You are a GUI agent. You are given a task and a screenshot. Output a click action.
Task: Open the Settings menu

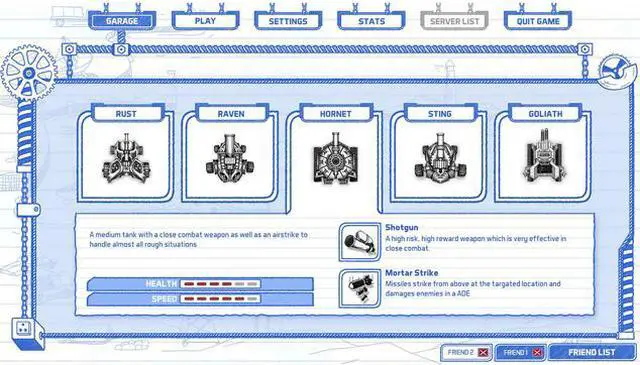click(x=288, y=21)
